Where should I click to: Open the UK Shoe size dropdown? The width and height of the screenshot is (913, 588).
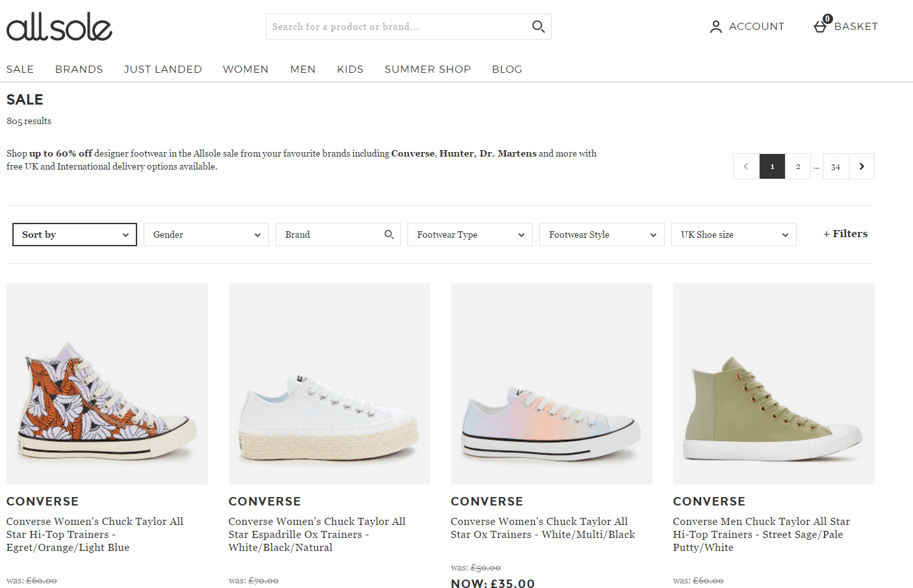click(734, 235)
